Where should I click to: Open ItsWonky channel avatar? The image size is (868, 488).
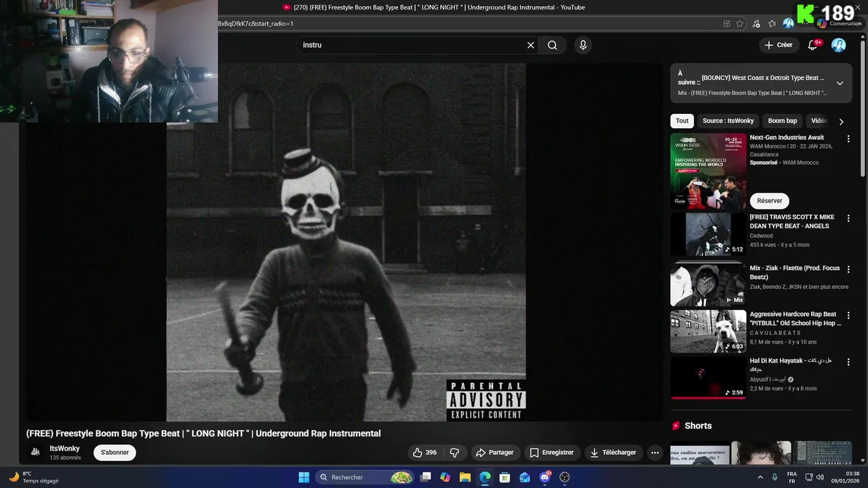click(35, 452)
